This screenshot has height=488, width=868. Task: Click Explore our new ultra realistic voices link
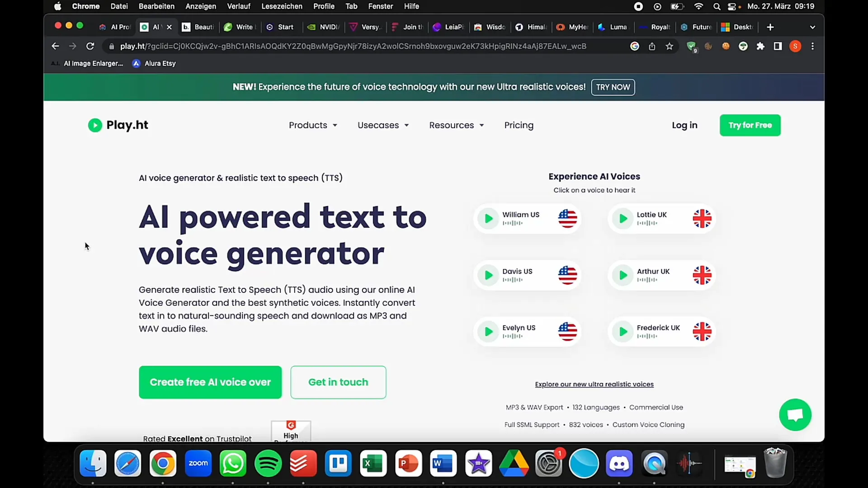coord(594,385)
